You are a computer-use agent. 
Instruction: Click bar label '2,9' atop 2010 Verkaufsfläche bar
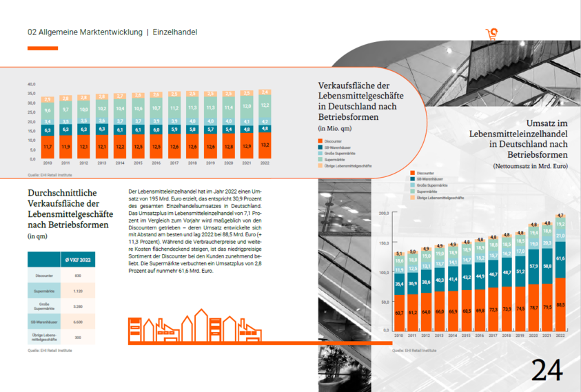point(48,99)
